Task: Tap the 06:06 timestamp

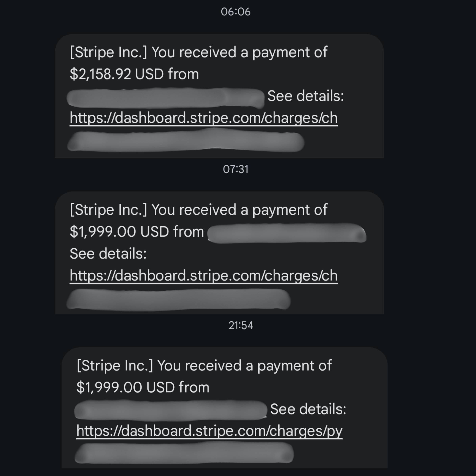Action: pos(235,12)
